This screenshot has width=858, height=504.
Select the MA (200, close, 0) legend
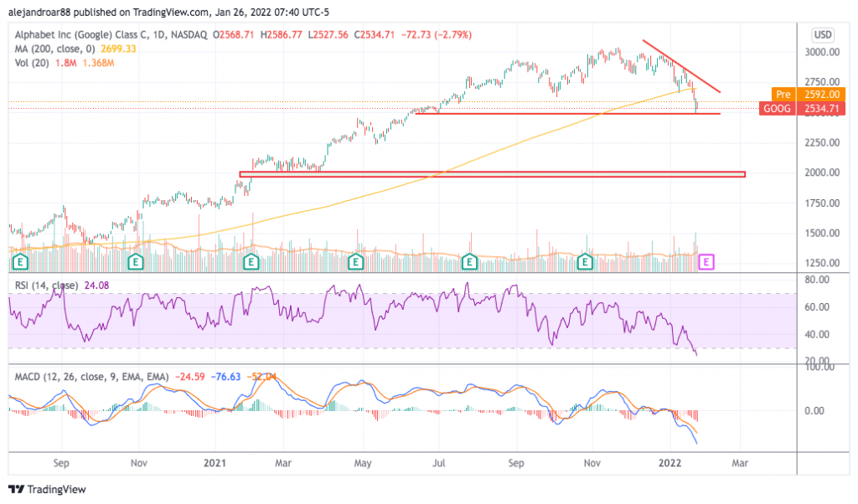click(54, 49)
